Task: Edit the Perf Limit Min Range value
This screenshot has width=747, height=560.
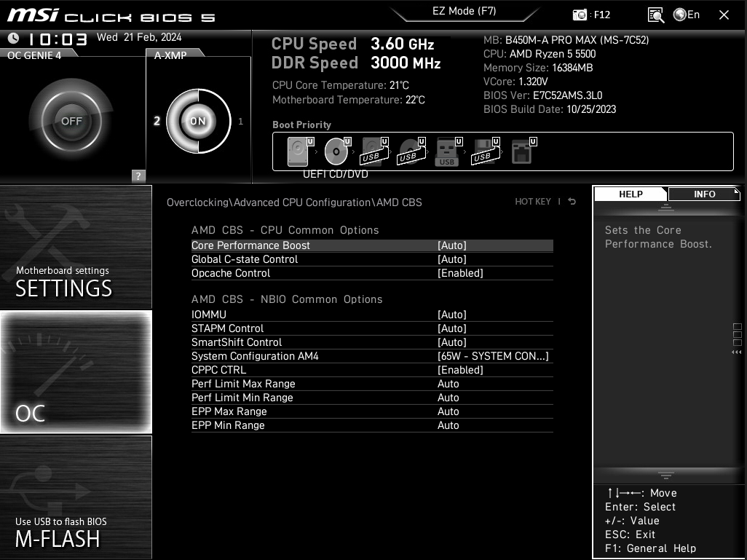Action: click(x=448, y=398)
